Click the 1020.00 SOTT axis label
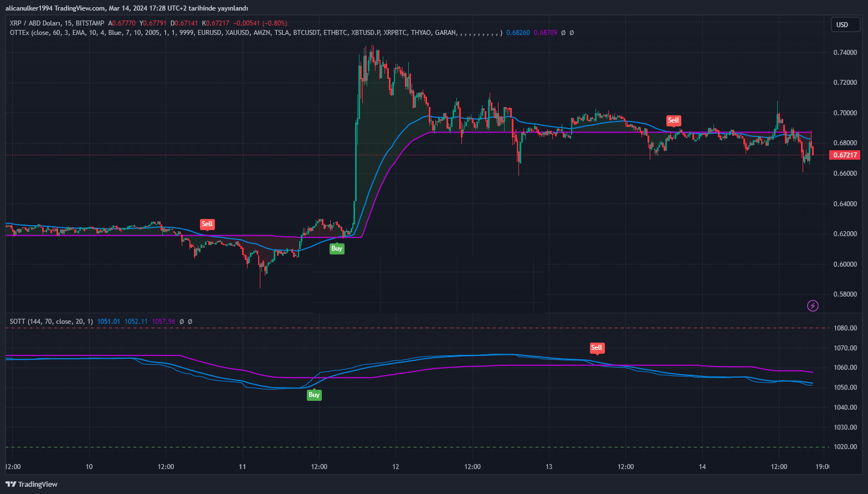The height and width of the screenshot is (494, 868). pyautogui.click(x=845, y=447)
